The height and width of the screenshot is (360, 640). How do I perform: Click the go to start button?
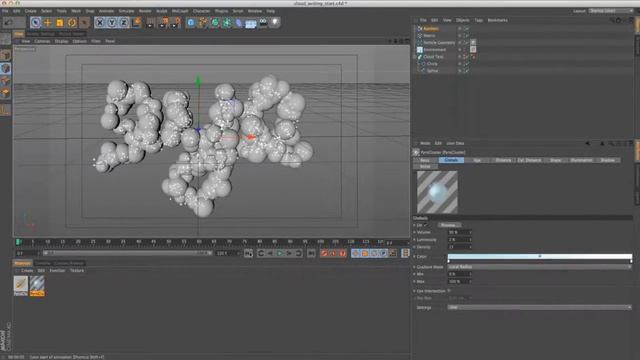(249, 253)
